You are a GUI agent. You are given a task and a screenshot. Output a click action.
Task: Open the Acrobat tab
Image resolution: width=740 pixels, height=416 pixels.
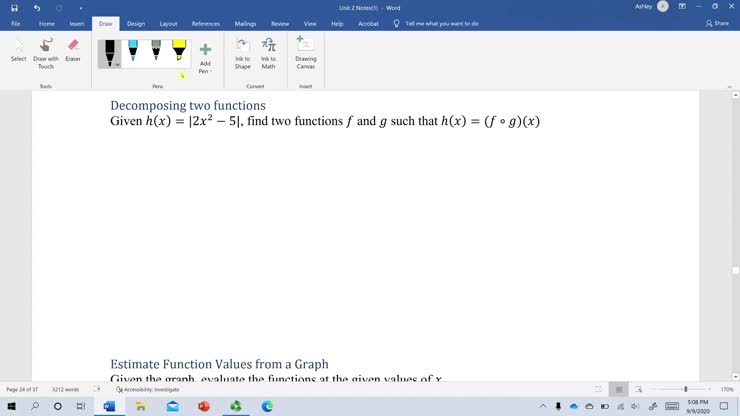(368, 24)
